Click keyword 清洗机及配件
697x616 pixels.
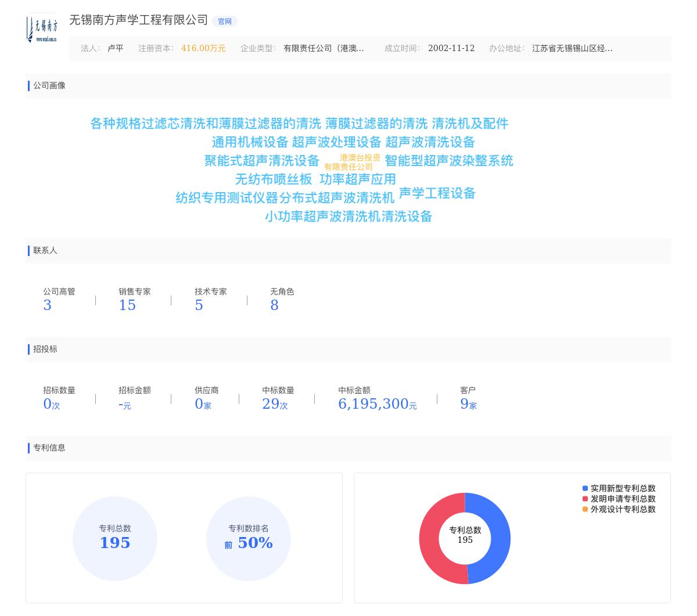(470, 124)
